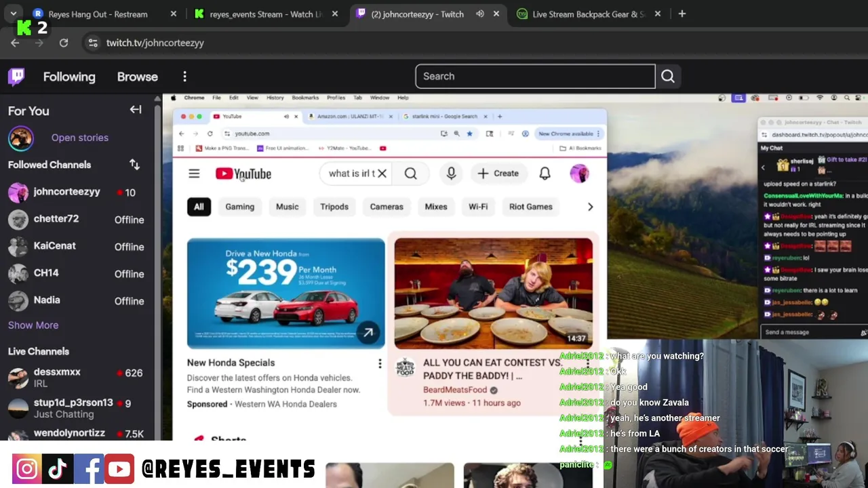
Task: Open the Honda ad three-dot menu
Action: pyautogui.click(x=380, y=363)
